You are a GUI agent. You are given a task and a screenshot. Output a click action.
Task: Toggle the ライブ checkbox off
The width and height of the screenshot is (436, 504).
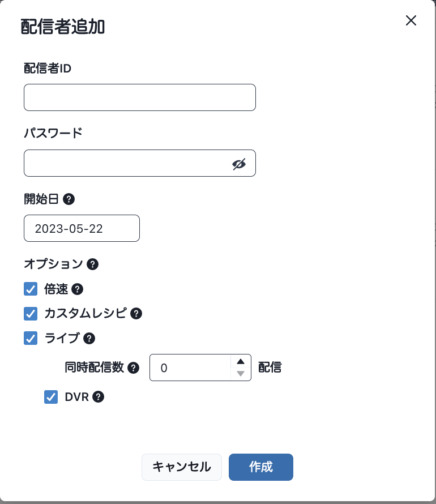31,338
